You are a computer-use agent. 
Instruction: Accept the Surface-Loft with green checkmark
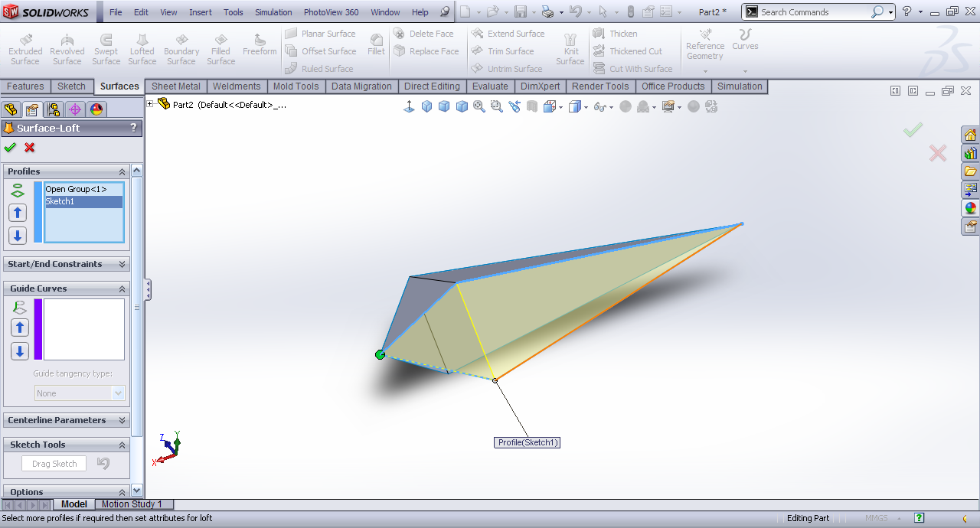click(x=10, y=148)
